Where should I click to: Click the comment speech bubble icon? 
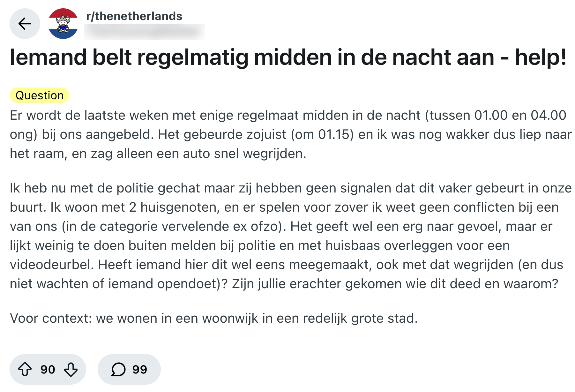(x=118, y=369)
